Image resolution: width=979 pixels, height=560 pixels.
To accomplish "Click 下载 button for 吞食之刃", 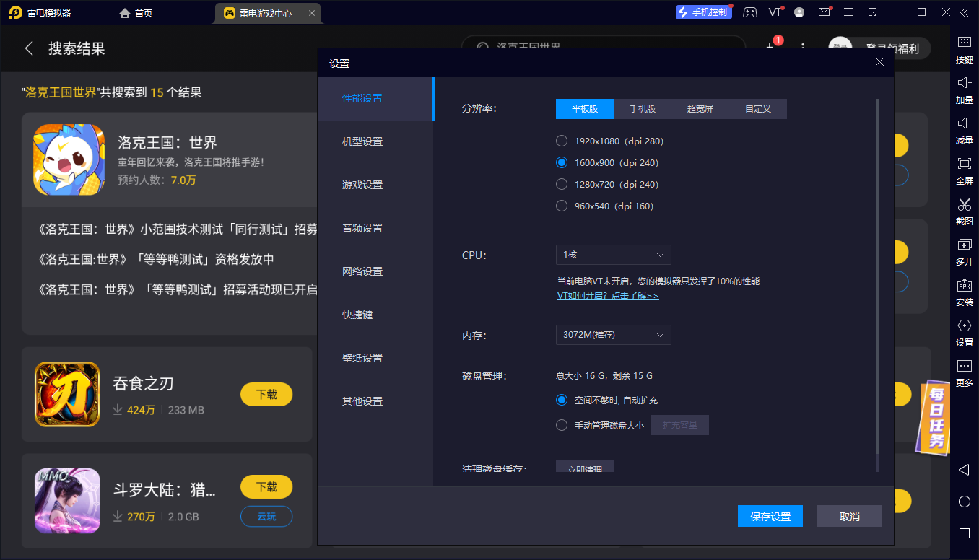I will coord(266,395).
